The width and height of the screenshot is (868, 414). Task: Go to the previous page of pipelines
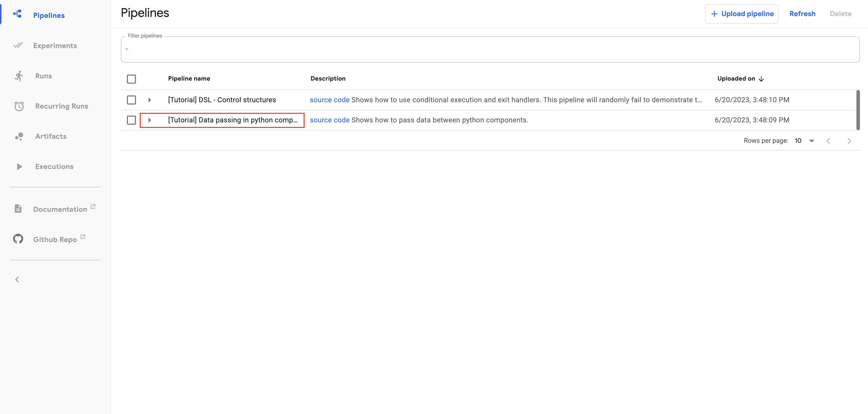click(x=828, y=141)
